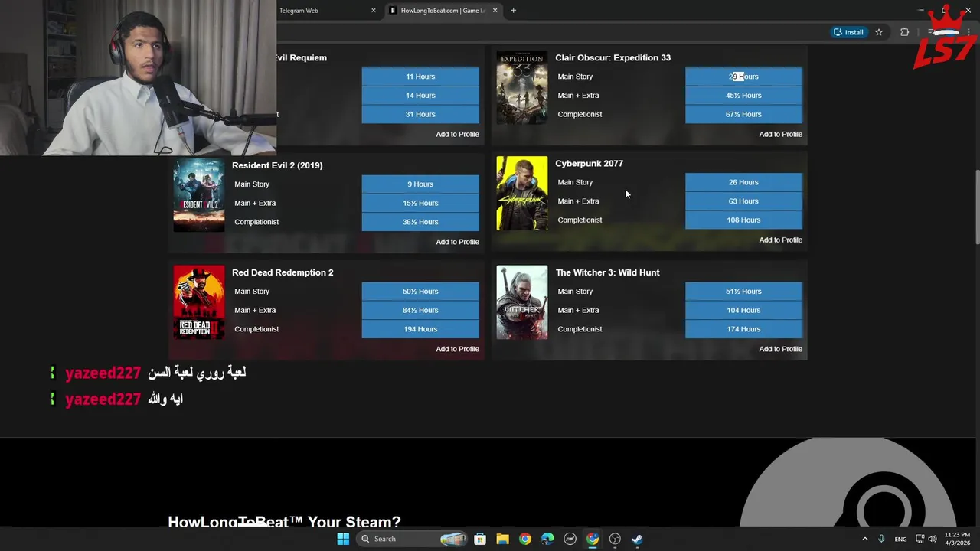Close the Telegram Web tab
This screenshot has width=980, height=551.
pyautogui.click(x=374, y=11)
